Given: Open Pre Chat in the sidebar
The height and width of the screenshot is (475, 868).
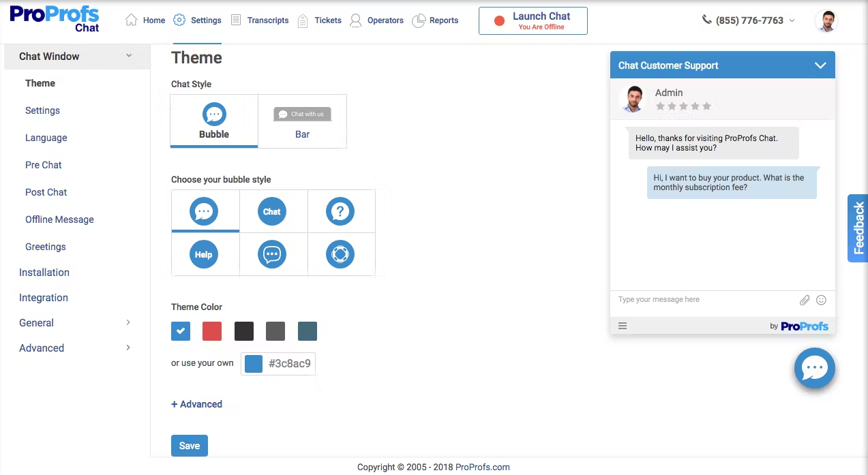Looking at the screenshot, I should click(44, 165).
